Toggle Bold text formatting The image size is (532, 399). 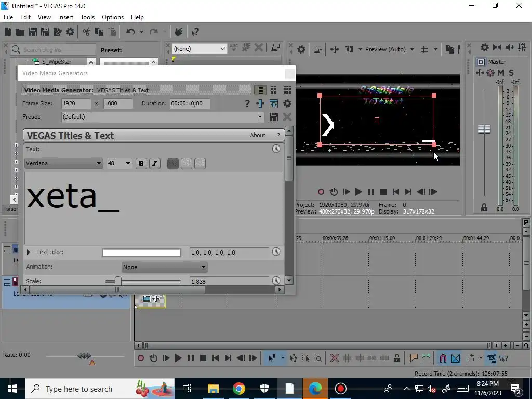(x=141, y=164)
